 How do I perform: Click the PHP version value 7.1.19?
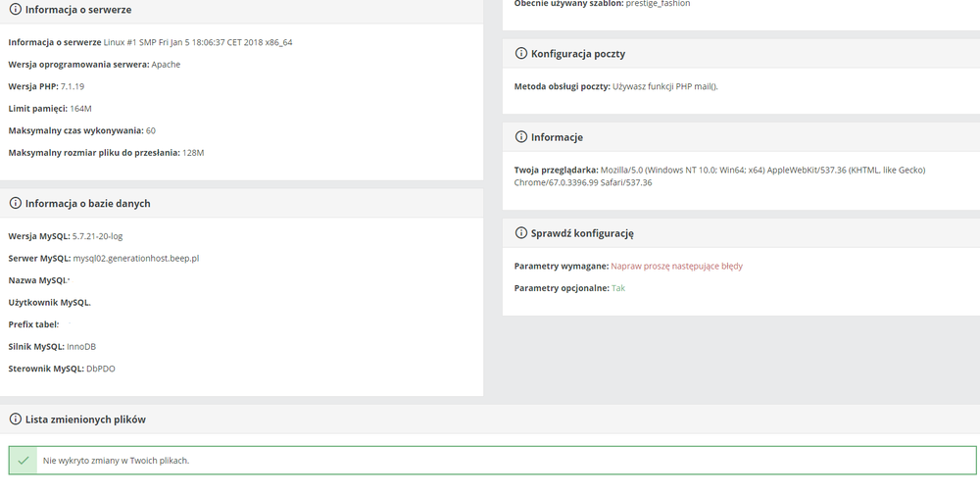pyautogui.click(x=73, y=86)
